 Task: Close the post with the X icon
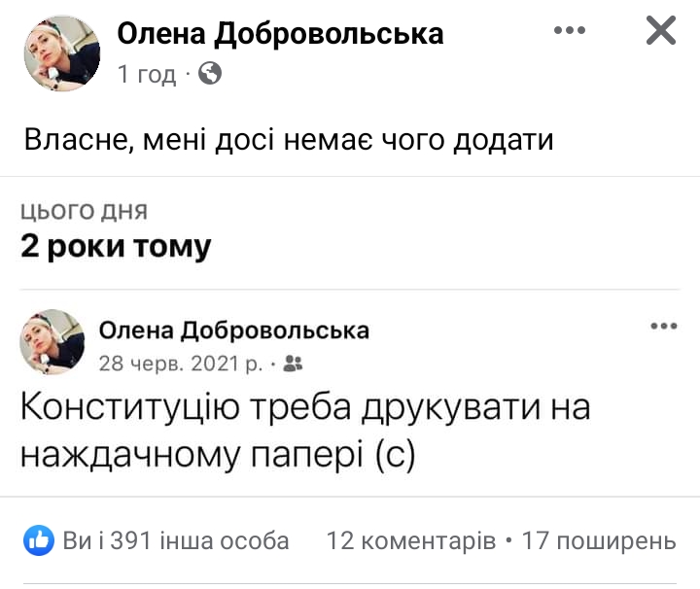[x=661, y=32]
